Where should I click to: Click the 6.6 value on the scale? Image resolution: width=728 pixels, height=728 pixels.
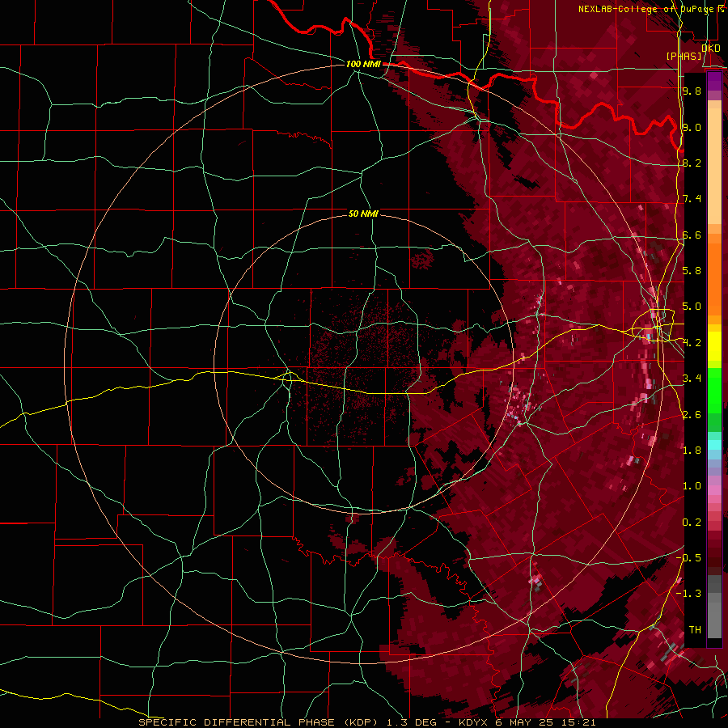[692, 235]
